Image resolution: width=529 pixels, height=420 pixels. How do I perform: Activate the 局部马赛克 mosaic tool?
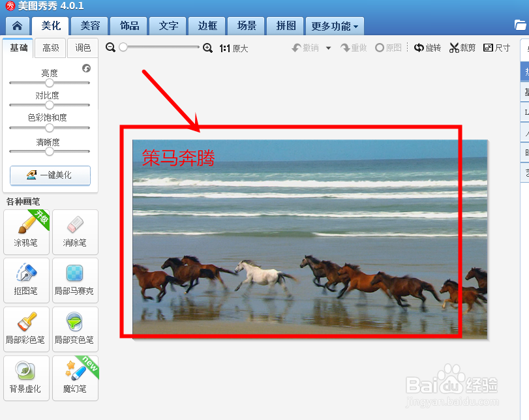[x=75, y=280]
